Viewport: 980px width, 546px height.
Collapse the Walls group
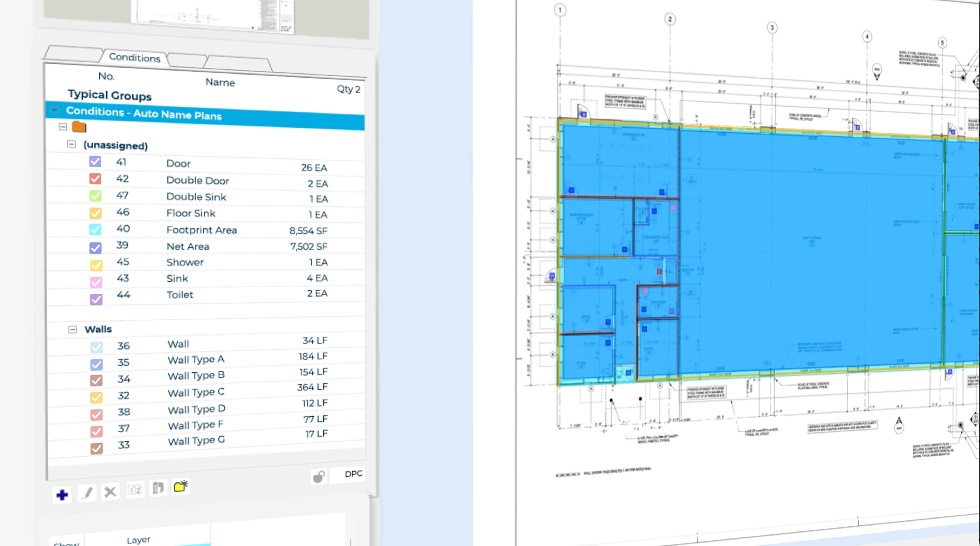coord(72,329)
